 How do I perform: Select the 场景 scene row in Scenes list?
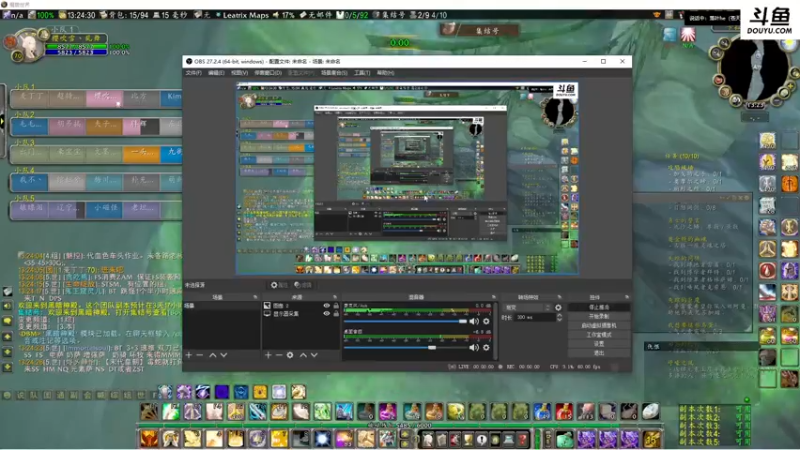221,306
